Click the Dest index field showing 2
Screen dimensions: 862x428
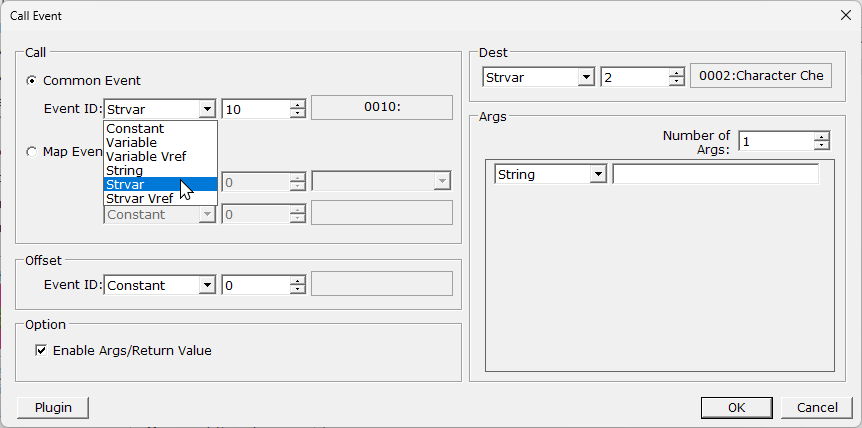635,77
